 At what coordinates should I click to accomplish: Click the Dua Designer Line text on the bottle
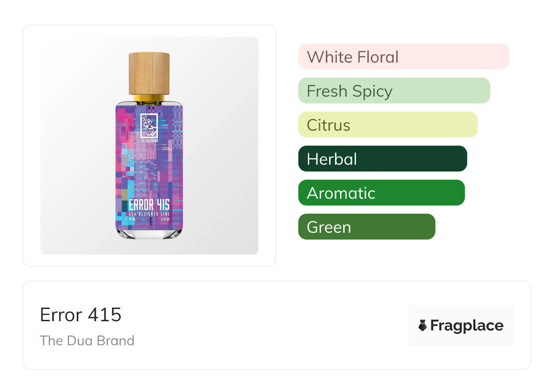[149, 213]
